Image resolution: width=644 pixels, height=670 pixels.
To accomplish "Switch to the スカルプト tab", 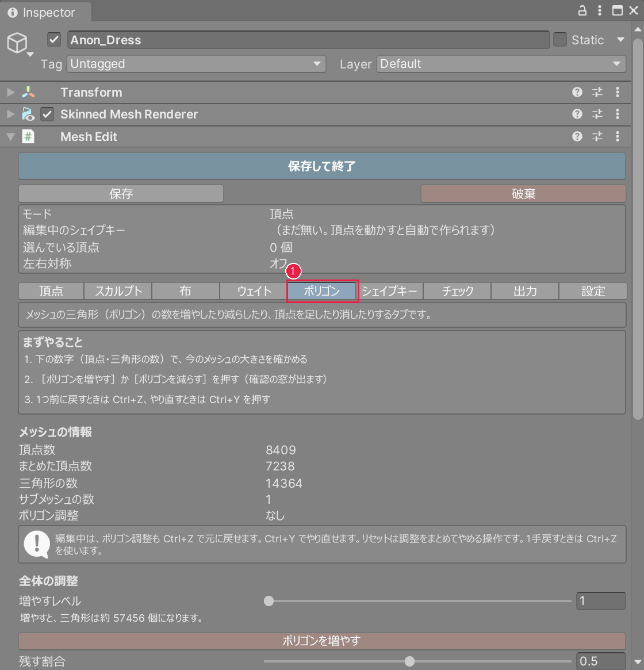I will 118,291.
